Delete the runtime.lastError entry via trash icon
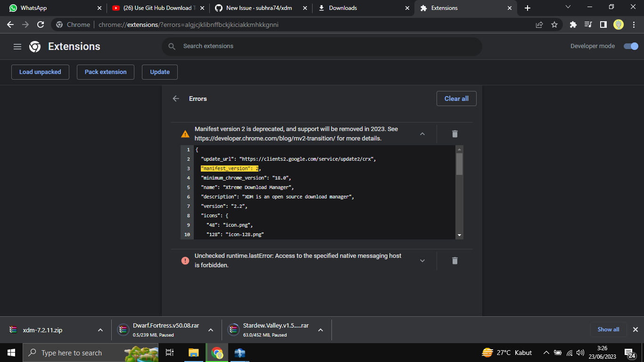 pyautogui.click(x=454, y=261)
